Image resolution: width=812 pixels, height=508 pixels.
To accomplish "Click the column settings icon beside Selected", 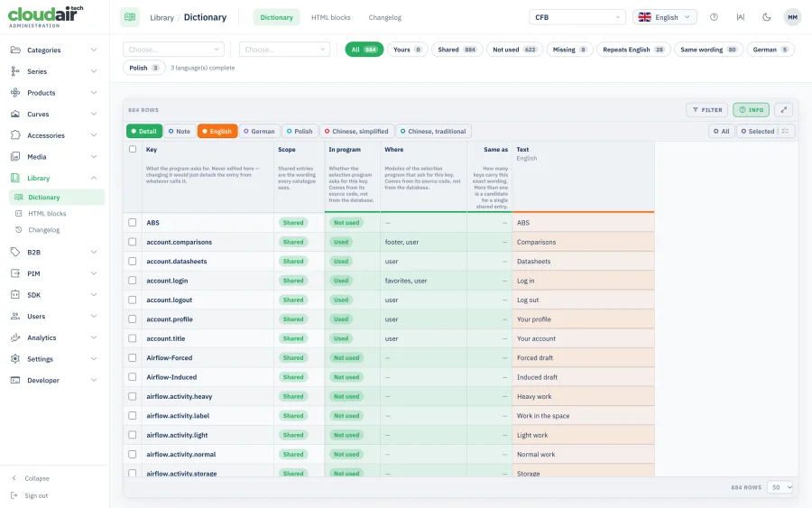I will (785, 131).
